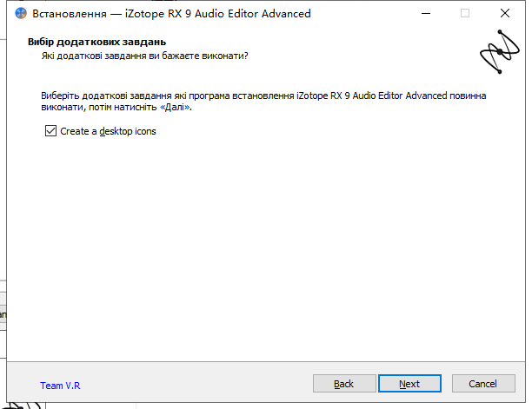Click the "Create a desktop icons" label text
Viewport: 532px width, 409px height.
108,131
